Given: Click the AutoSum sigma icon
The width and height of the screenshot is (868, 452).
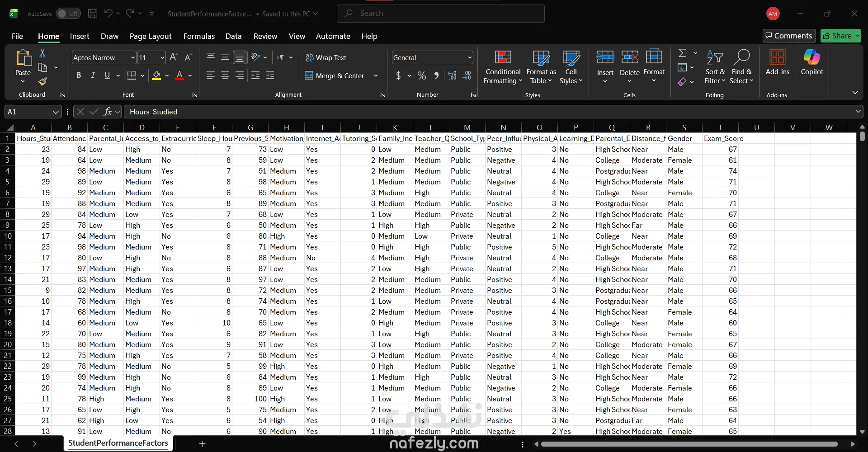Looking at the screenshot, I should click(682, 53).
